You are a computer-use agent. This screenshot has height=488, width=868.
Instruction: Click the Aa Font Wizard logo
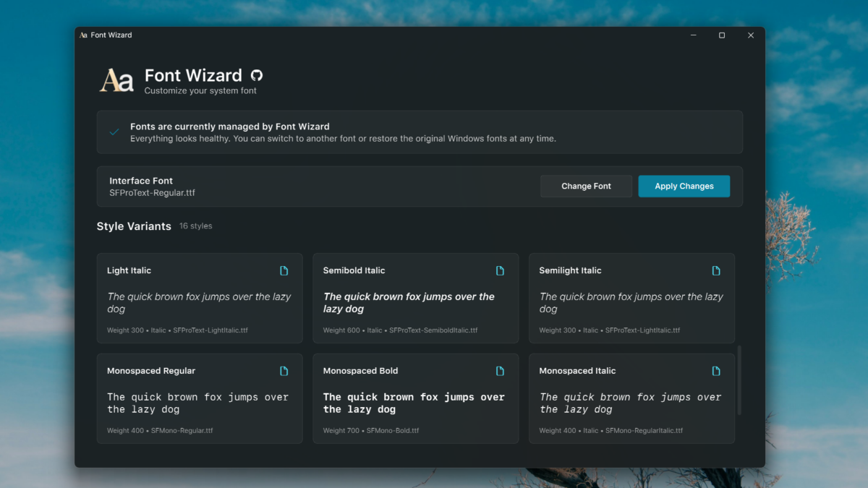point(116,80)
